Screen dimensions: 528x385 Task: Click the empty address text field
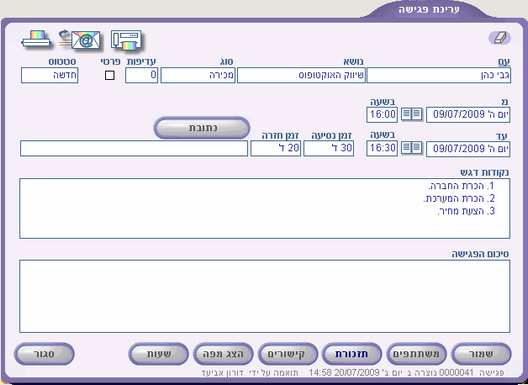[134, 149]
